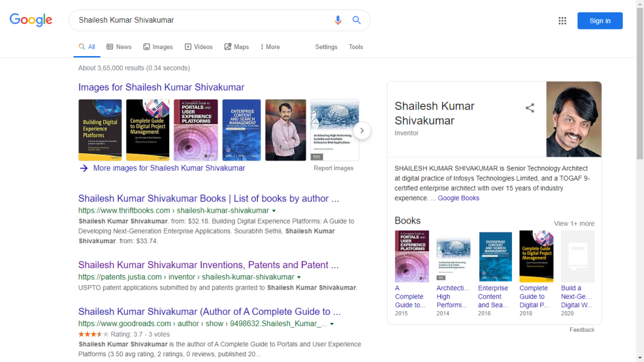644x362 pixels.
Task: Expand patents.justia result URL dropdown arrow
Action: click(299, 278)
